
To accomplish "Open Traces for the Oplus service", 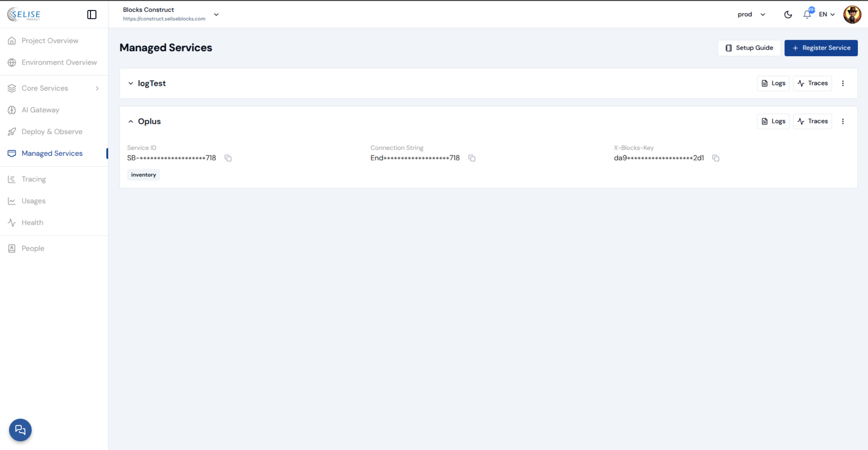I will [x=812, y=121].
